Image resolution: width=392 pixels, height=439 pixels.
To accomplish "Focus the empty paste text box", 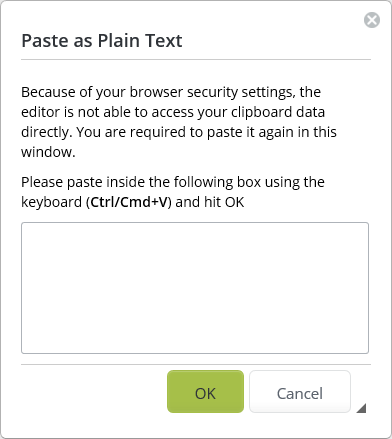I will point(195,288).
